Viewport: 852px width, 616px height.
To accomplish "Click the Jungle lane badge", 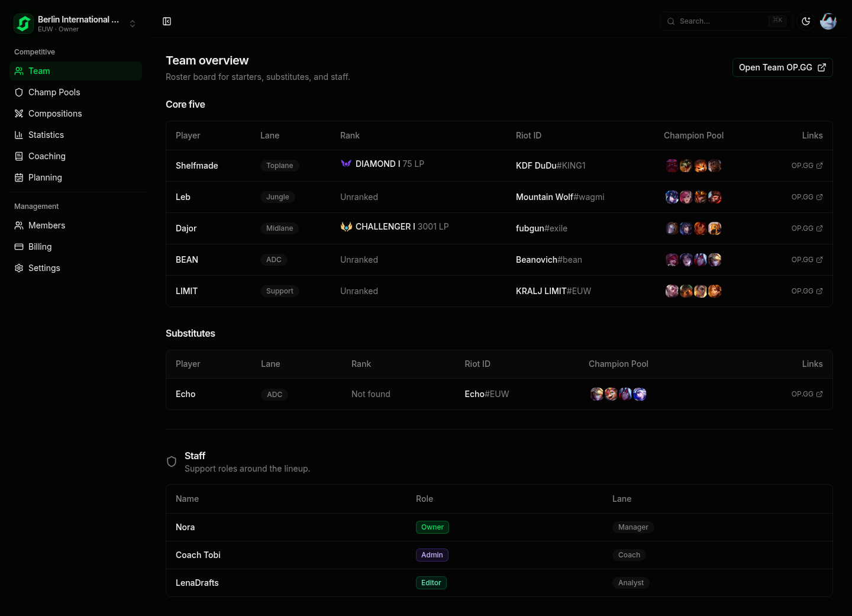I will tap(277, 197).
